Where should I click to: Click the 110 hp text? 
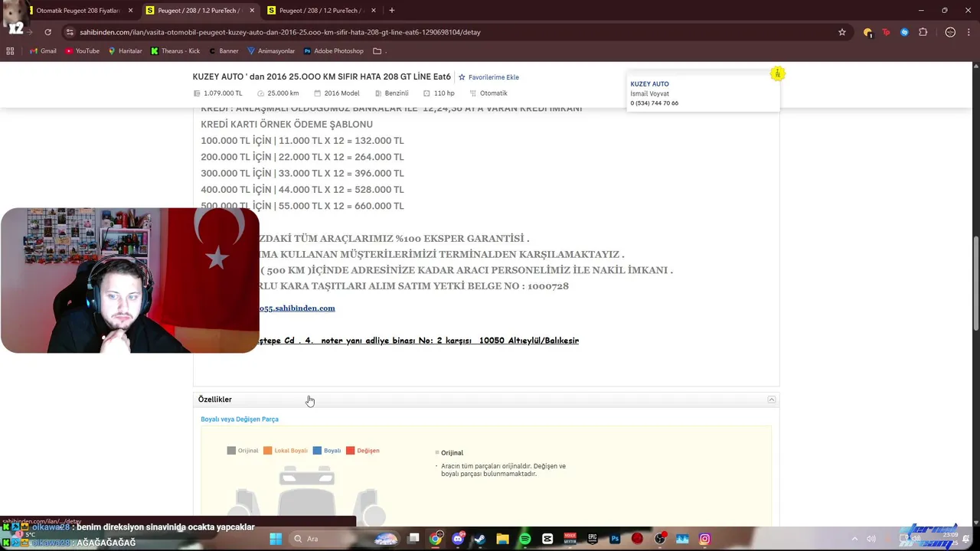(x=444, y=93)
